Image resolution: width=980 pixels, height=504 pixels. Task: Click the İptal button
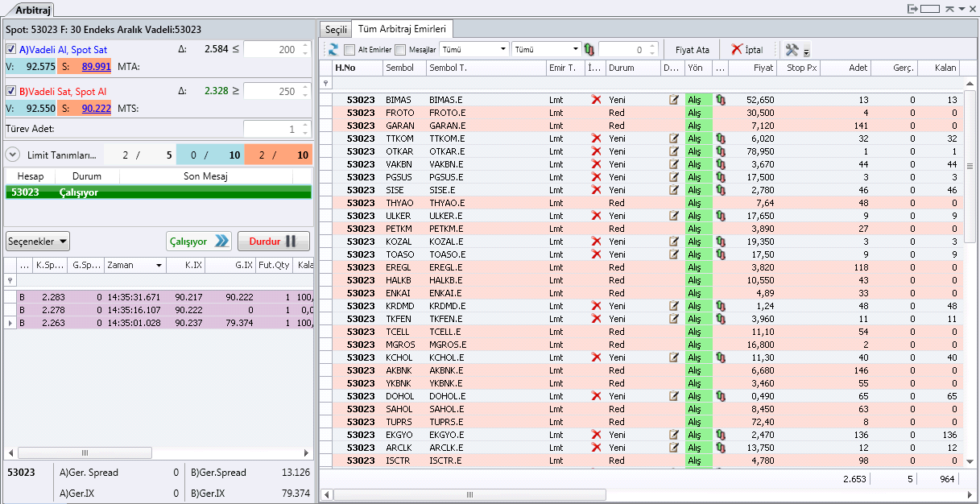click(x=748, y=49)
